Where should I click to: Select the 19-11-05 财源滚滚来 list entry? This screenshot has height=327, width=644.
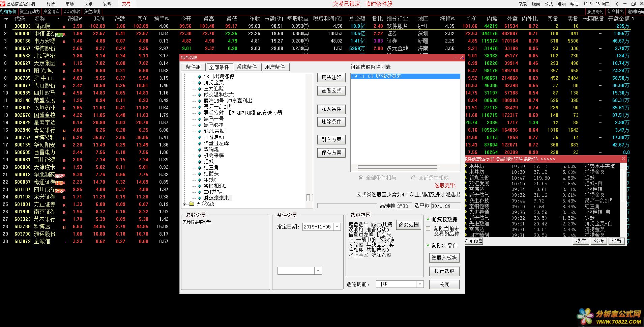tap(405, 77)
